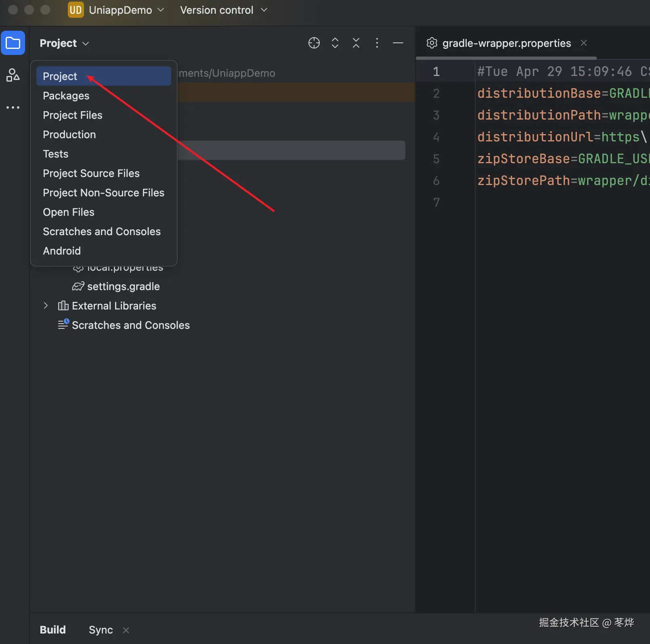Open the Version control dropdown
The height and width of the screenshot is (644, 650).
pyautogui.click(x=223, y=10)
